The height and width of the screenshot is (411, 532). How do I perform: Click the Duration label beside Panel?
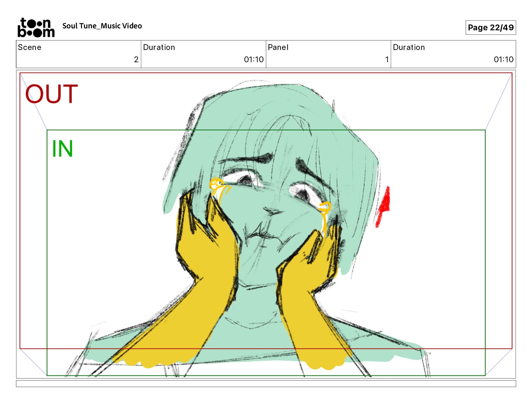click(x=409, y=47)
